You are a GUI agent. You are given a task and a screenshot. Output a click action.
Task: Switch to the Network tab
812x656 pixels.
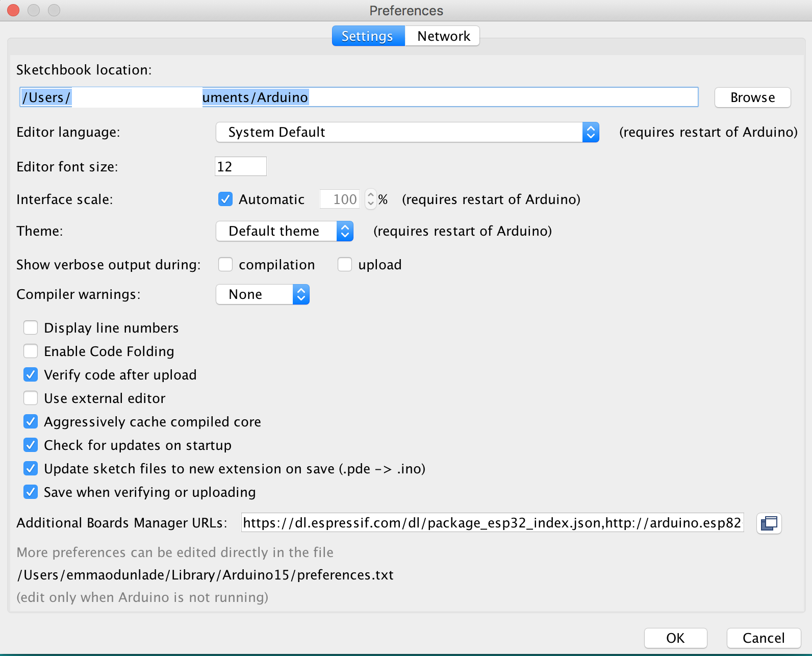[443, 36]
